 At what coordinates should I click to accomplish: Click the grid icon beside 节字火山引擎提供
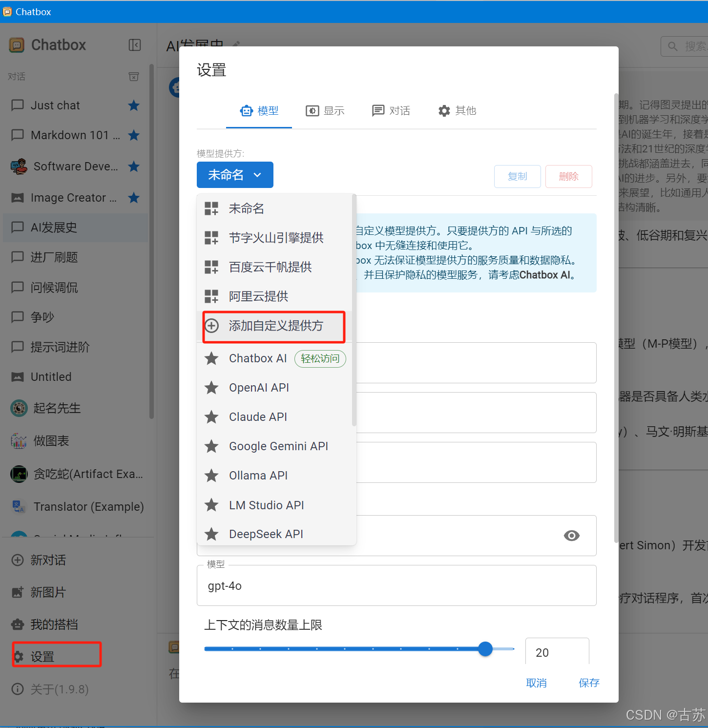(211, 238)
